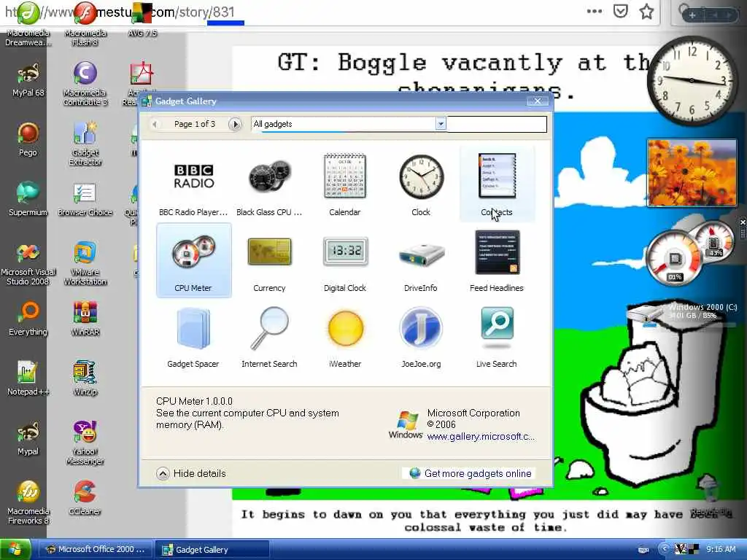
Task: Open the browser page actions ellipsis
Action: point(595,12)
